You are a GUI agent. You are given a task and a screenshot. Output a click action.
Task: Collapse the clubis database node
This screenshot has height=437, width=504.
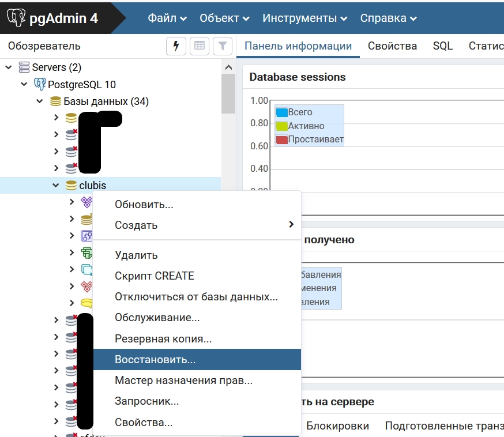(55, 186)
